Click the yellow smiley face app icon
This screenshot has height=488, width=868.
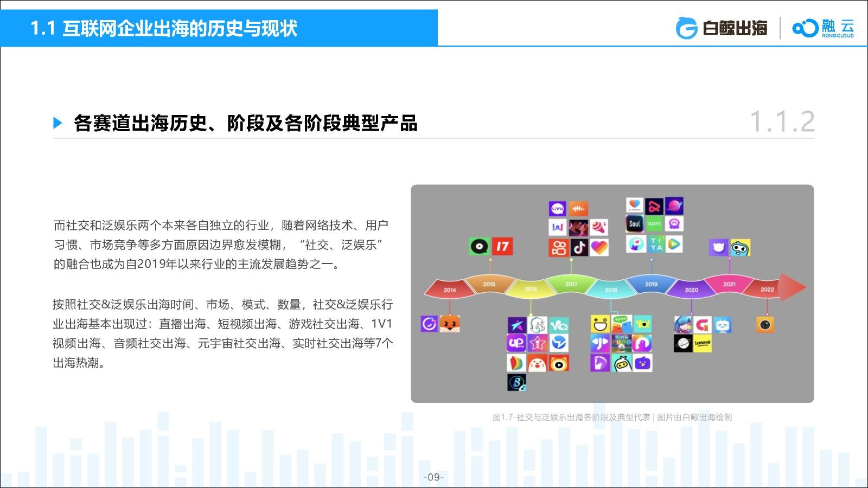600,324
